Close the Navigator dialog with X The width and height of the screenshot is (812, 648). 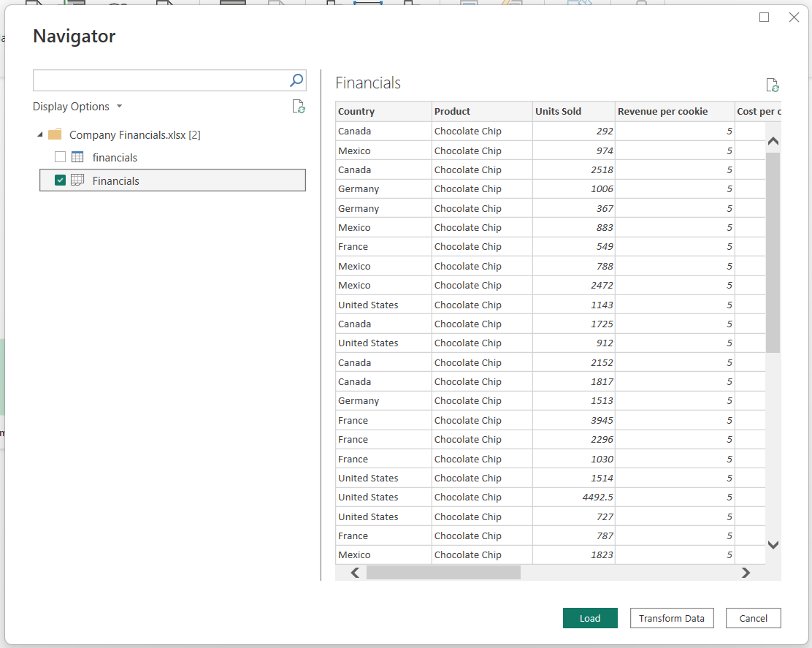(794, 17)
